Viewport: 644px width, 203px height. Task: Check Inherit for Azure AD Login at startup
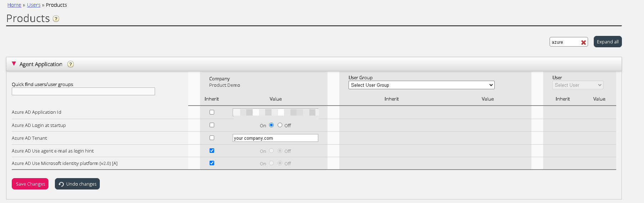(212, 125)
